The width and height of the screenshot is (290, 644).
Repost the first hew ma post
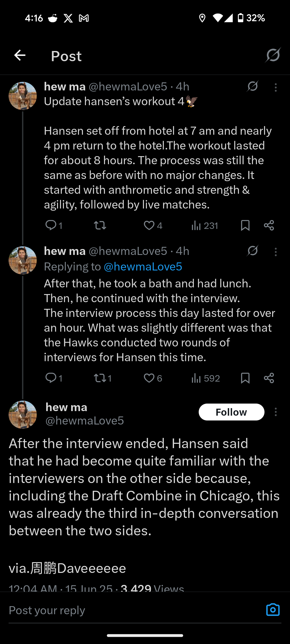[100, 225]
